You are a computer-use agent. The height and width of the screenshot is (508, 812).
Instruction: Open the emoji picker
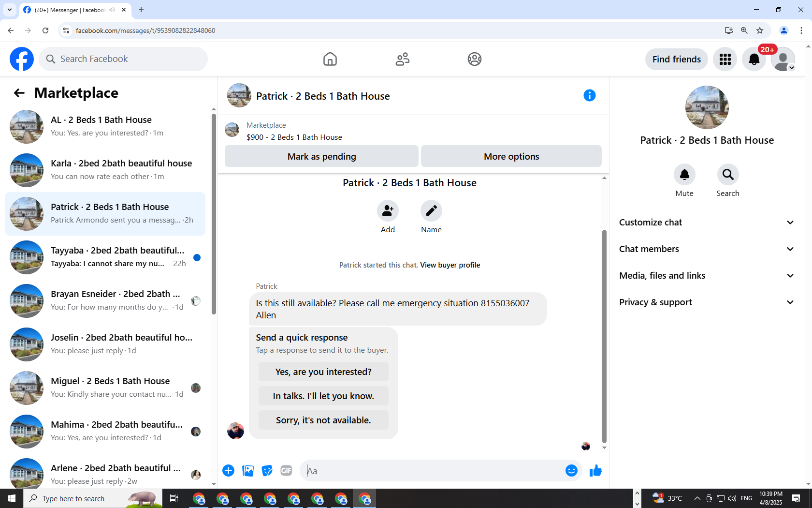point(571,471)
